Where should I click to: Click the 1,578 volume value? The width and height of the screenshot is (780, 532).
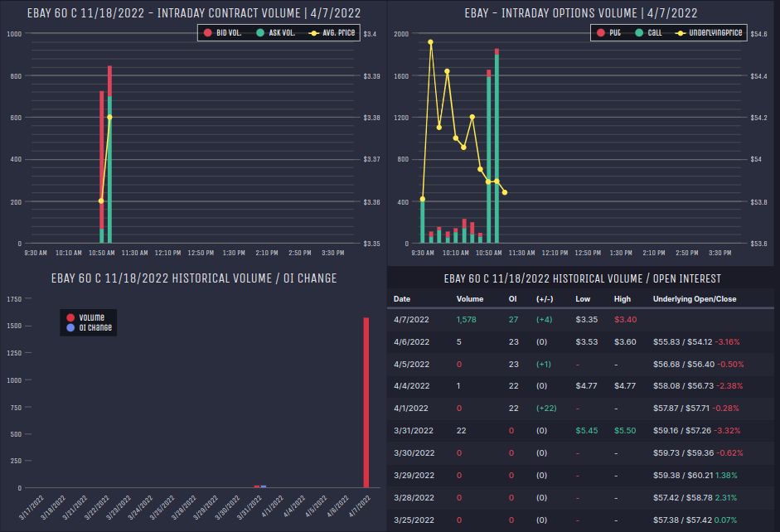pos(466,320)
